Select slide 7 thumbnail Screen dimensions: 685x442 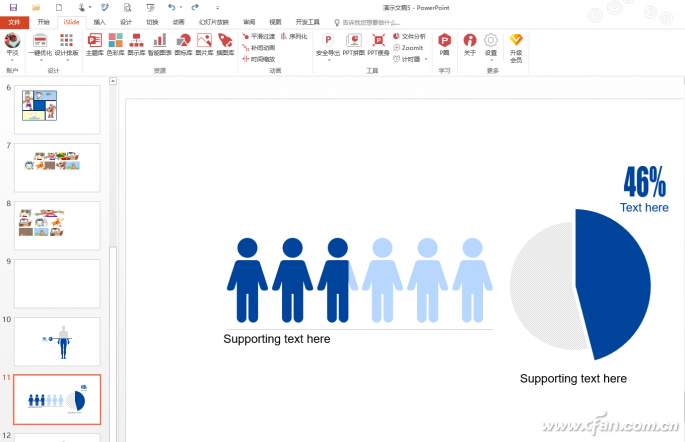57,168
